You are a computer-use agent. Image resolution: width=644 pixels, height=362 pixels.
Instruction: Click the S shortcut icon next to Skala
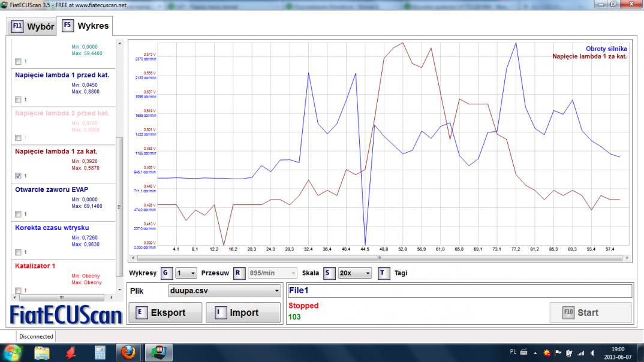click(x=329, y=273)
